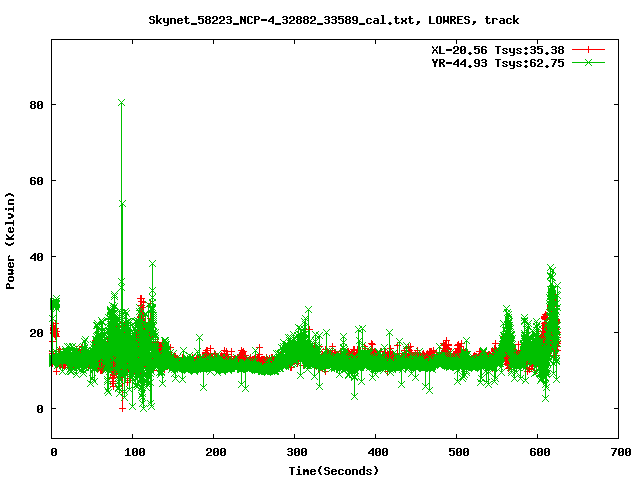
Task: Click the red legend line sample for XL
Action: pyautogui.click(x=588, y=50)
